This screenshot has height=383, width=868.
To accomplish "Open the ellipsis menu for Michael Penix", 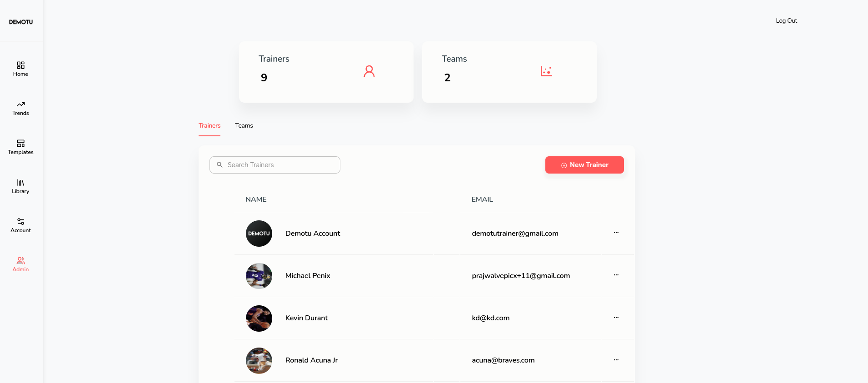I will click(616, 275).
